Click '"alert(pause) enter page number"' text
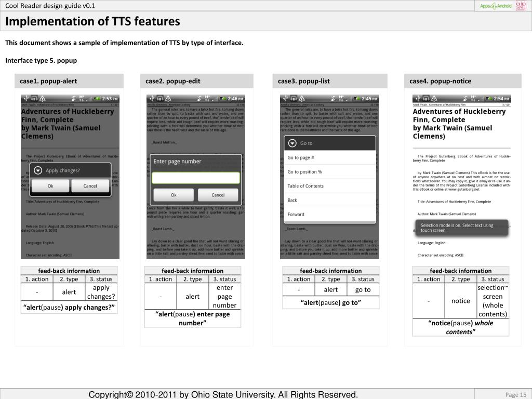Image resolution: width=532 pixels, height=399 pixels. click(x=192, y=318)
